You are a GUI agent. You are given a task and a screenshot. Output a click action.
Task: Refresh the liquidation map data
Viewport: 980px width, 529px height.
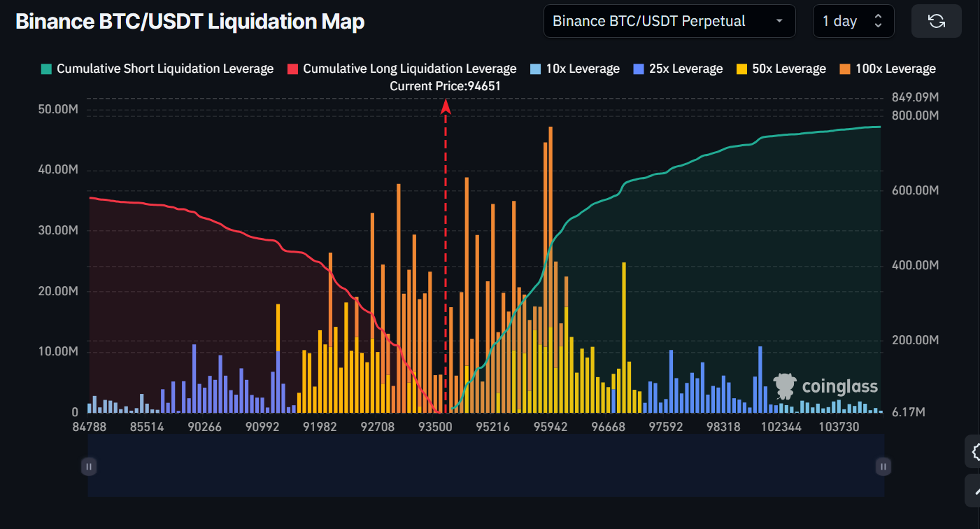click(x=937, y=21)
